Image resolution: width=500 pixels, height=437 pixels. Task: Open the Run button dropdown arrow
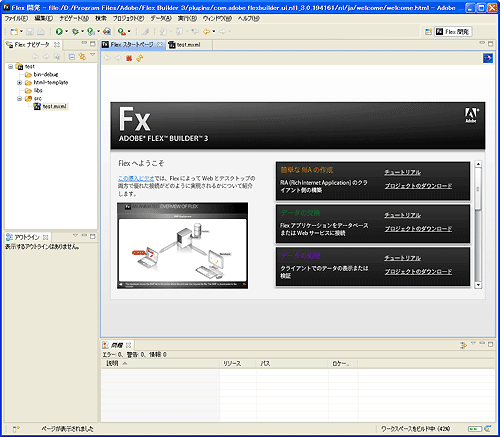(66, 32)
